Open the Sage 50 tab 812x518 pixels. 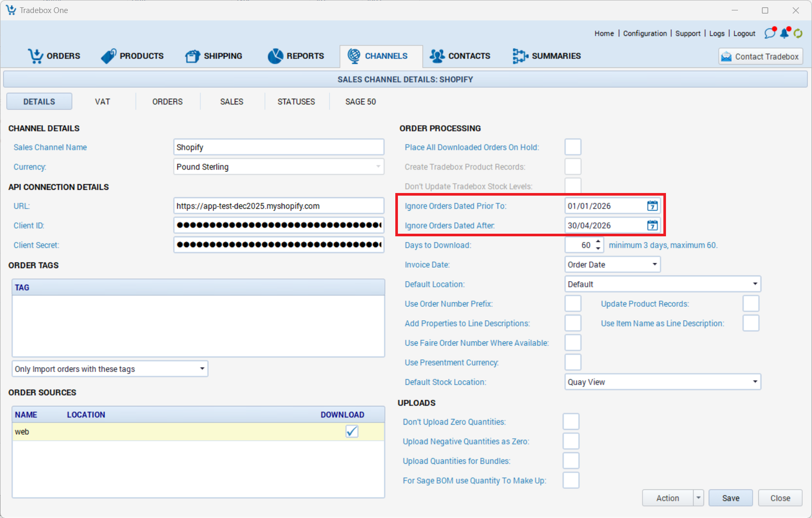tap(360, 102)
